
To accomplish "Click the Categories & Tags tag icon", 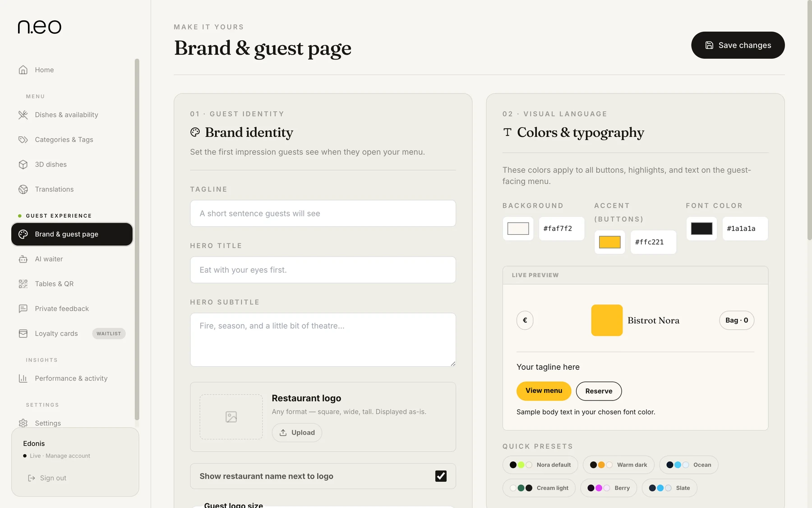I will 23,140.
